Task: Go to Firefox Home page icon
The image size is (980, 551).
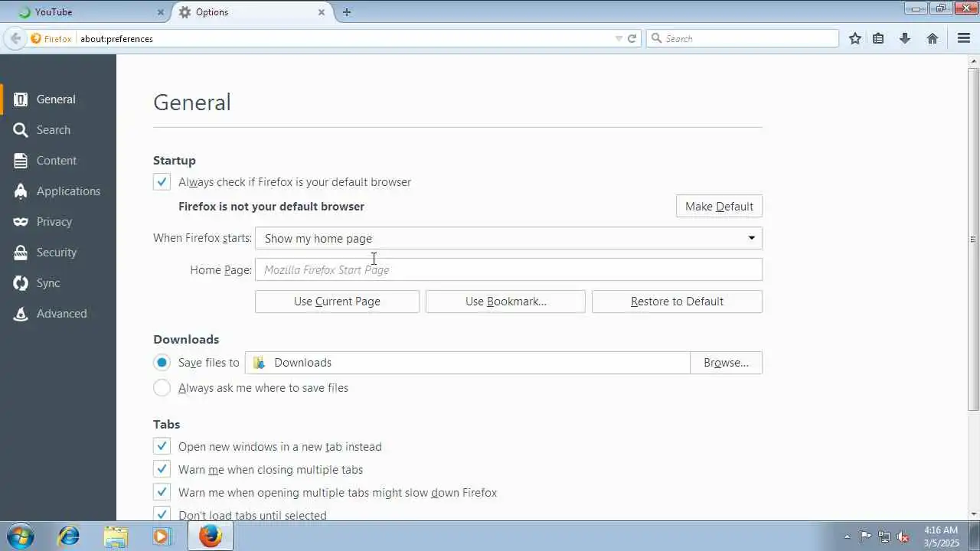Action: coord(933,38)
